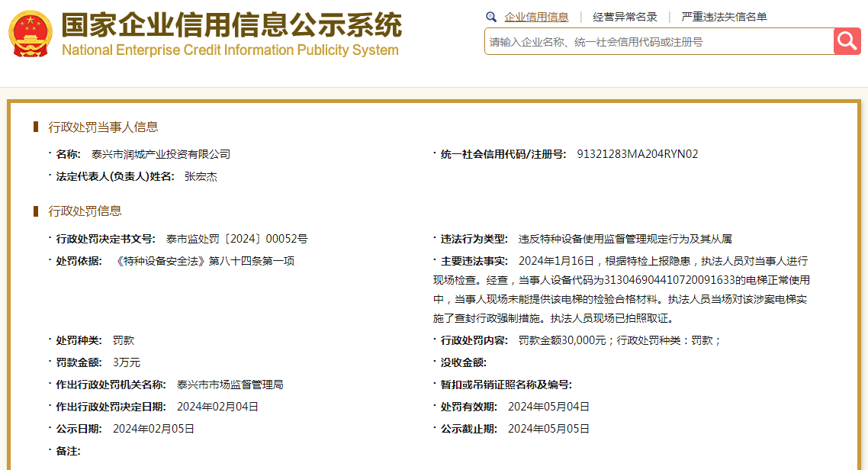
Task: Click the 罚款金额 label
Action: (79, 362)
